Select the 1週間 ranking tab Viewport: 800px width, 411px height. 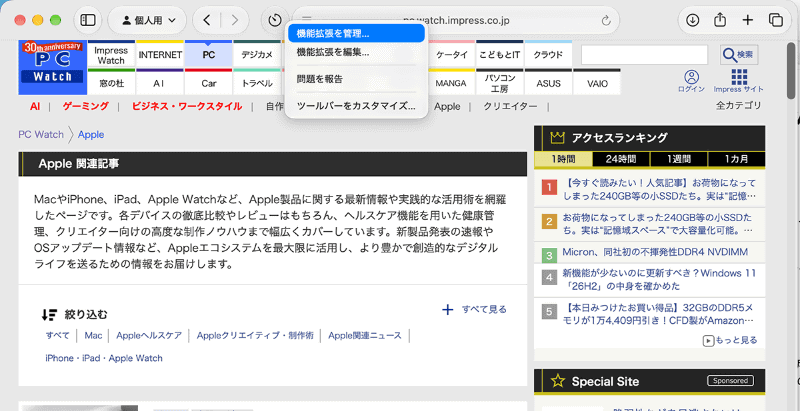tap(679, 159)
